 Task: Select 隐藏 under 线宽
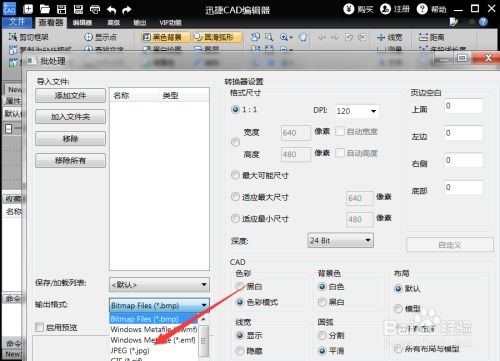[x=240, y=351]
